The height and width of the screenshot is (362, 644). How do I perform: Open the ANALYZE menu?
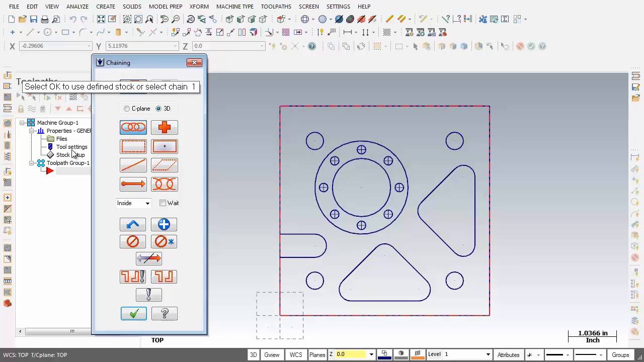77,7
